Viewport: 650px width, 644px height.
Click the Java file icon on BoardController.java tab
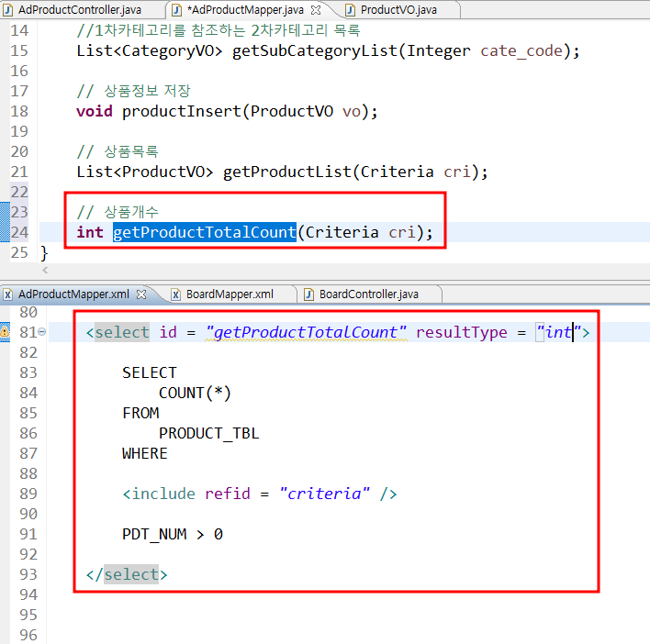pos(308,294)
